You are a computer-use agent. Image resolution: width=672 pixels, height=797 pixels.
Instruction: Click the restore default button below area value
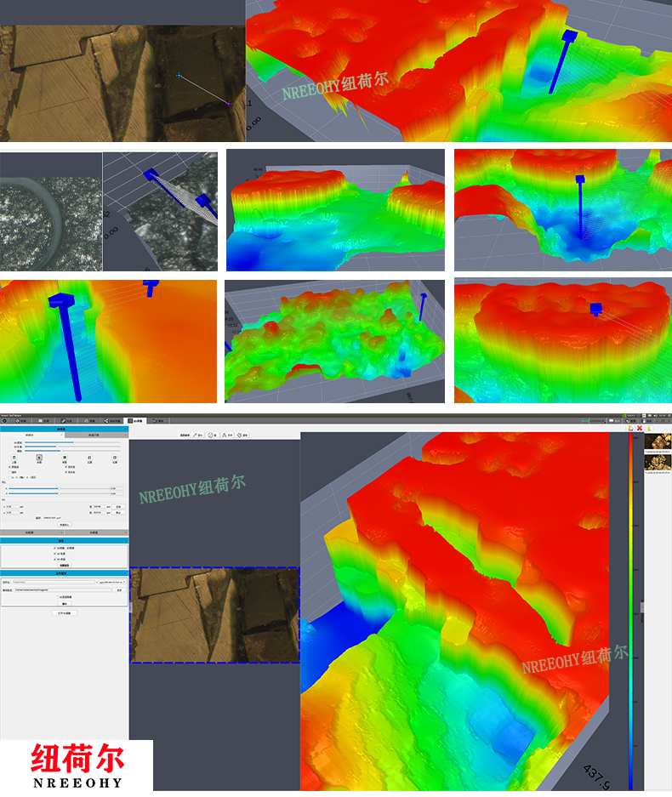pyautogui.click(x=64, y=525)
